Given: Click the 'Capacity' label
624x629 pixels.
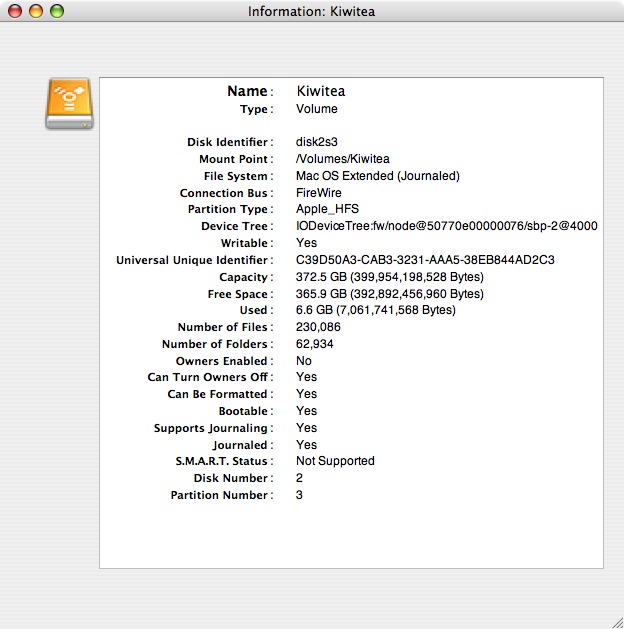Looking at the screenshot, I should coord(243,277).
